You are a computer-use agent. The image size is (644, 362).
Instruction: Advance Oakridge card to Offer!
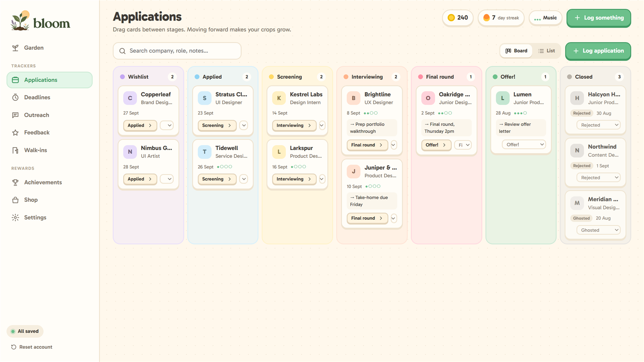click(436, 145)
